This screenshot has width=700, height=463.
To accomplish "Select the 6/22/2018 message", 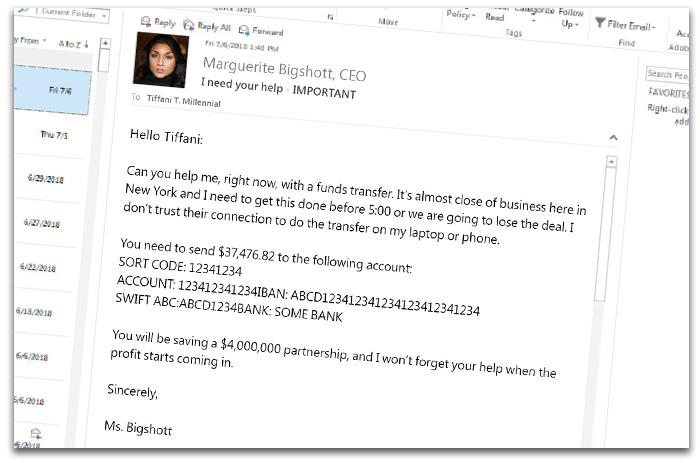I will 38,267.
